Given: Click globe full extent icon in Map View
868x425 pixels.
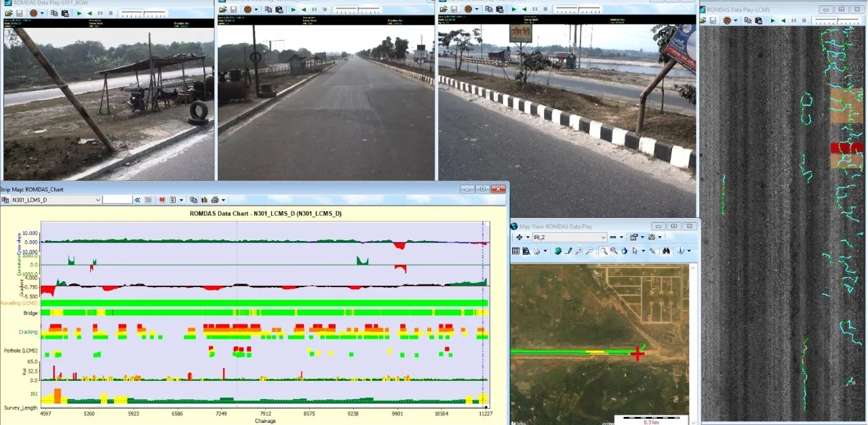Looking at the screenshot, I should tap(557, 251).
